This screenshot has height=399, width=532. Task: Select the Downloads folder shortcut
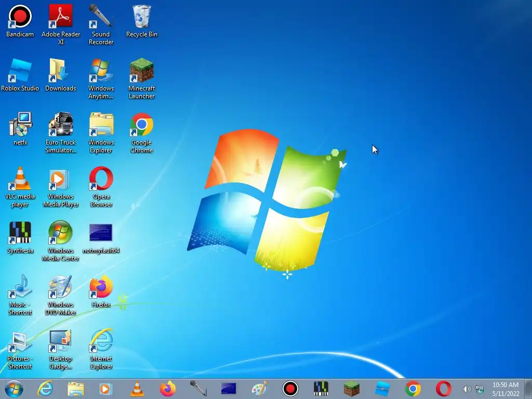coord(61,75)
